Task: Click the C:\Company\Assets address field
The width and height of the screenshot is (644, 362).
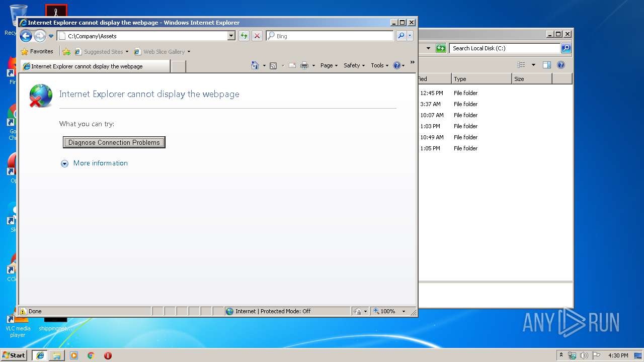Action: (x=142, y=36)
